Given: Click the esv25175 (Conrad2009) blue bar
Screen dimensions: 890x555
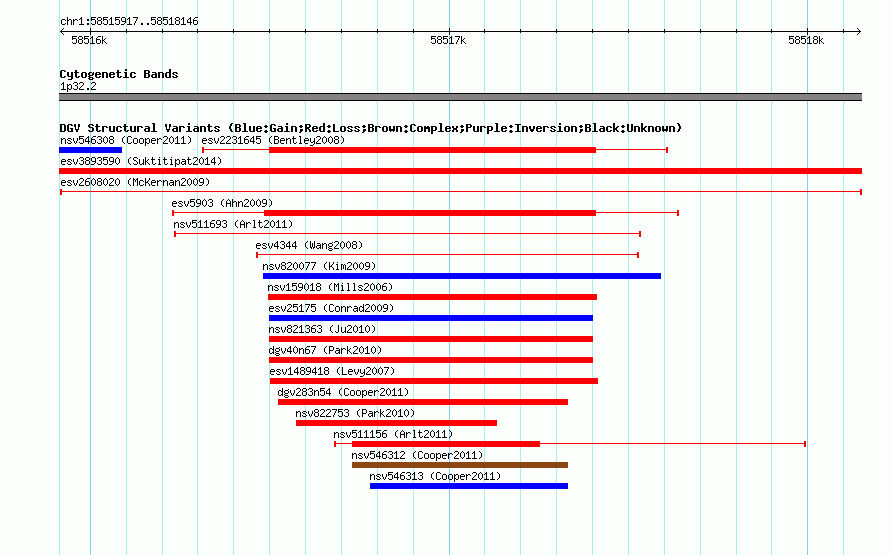Looking at the screenshot, I should coord(431,318).
